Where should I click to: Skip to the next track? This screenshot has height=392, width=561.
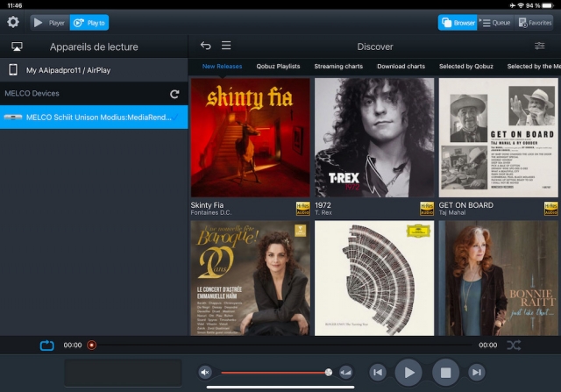(477, 373)
